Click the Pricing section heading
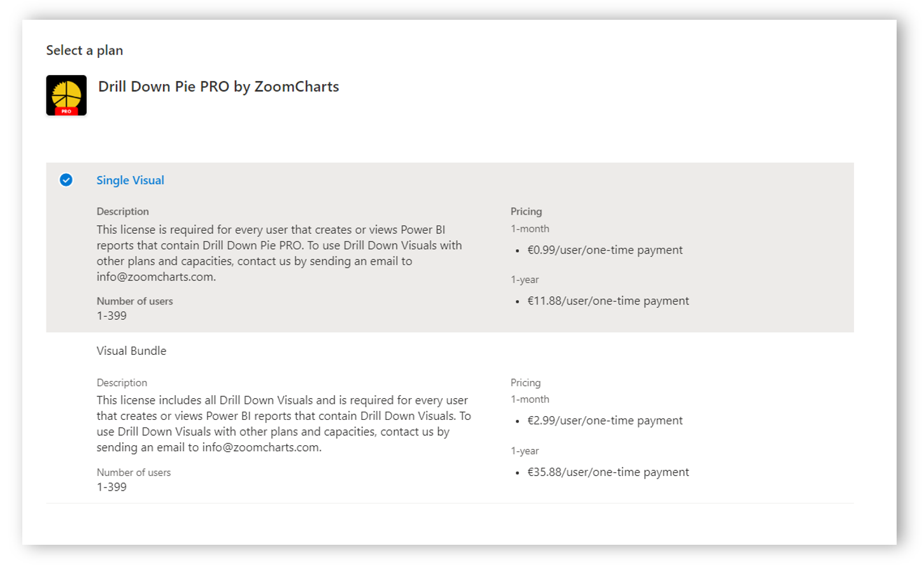 tap(526, 211)
